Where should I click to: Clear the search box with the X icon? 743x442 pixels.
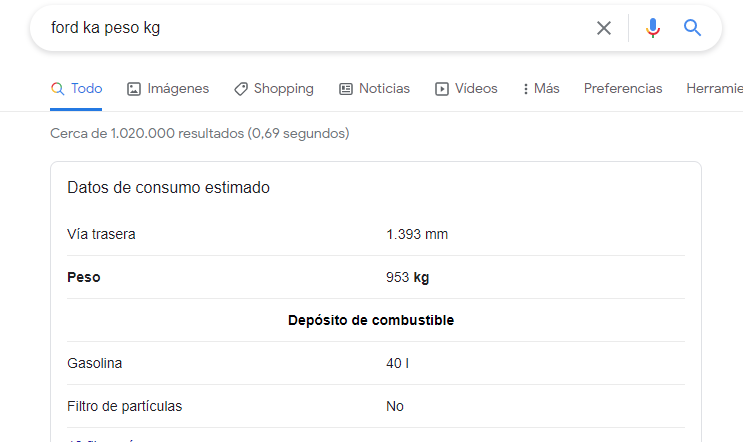point(604,28)
